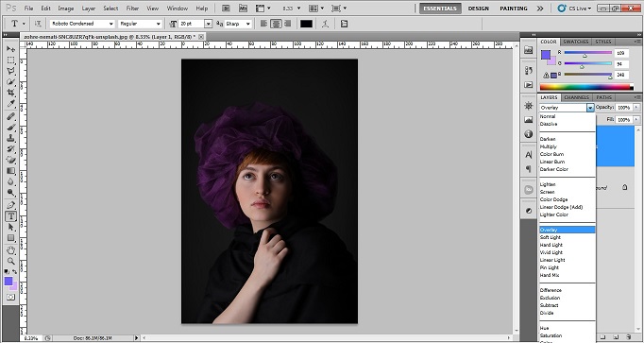
Task: Select the Gradient tool
Action: click(x=10, y=171)
